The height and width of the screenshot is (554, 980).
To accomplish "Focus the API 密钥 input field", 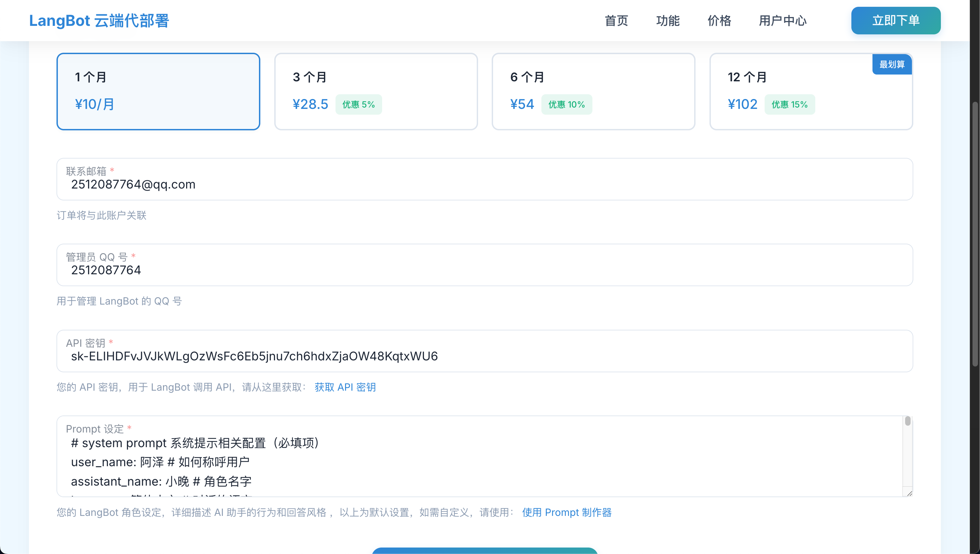I will tap(485, 351).
